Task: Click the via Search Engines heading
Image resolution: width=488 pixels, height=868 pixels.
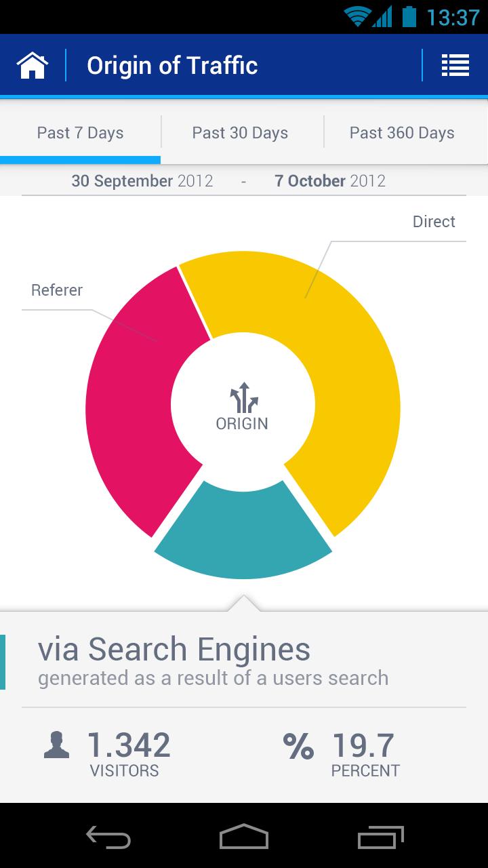Action: click(174, 649)
